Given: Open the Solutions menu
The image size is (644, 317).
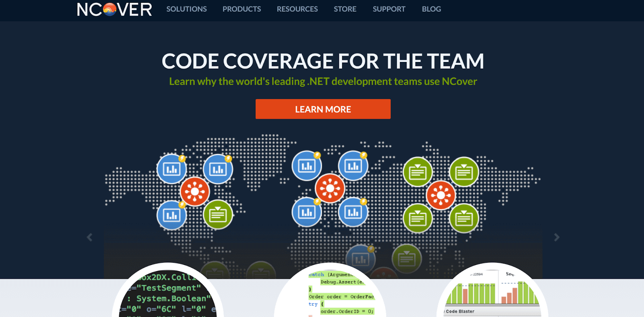Looking at the screenshot, I should [x=186, y=9].
